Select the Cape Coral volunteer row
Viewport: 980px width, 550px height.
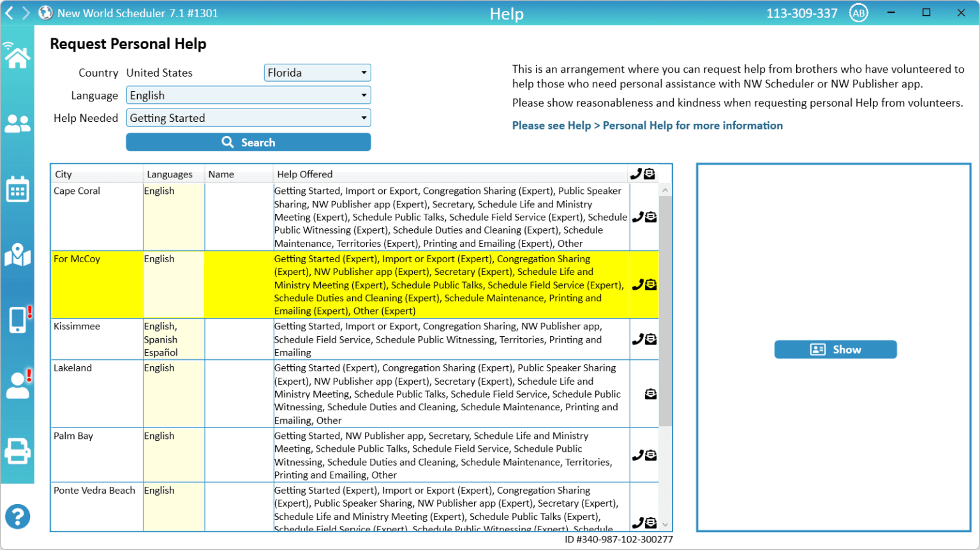[96, 217]
